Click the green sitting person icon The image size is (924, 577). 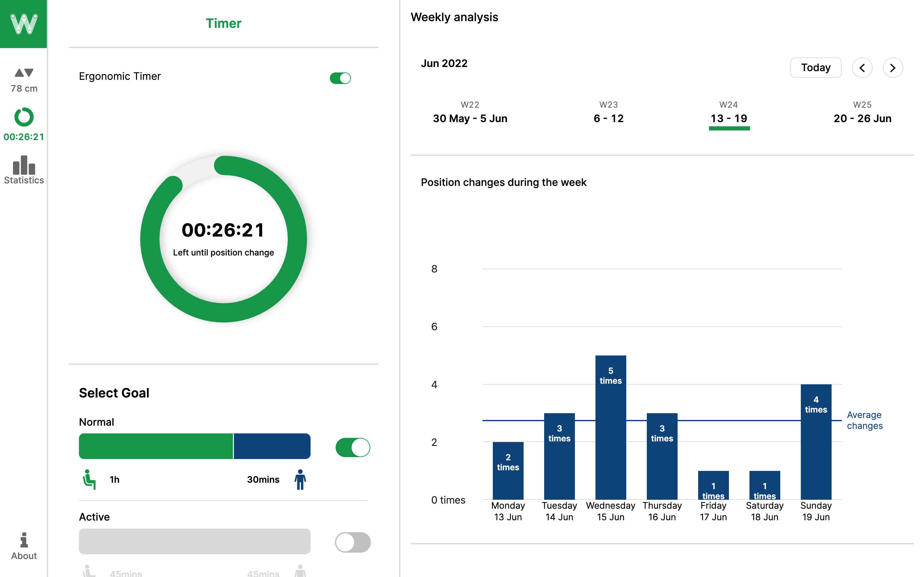pyautogui.click(x=89, y=479)
